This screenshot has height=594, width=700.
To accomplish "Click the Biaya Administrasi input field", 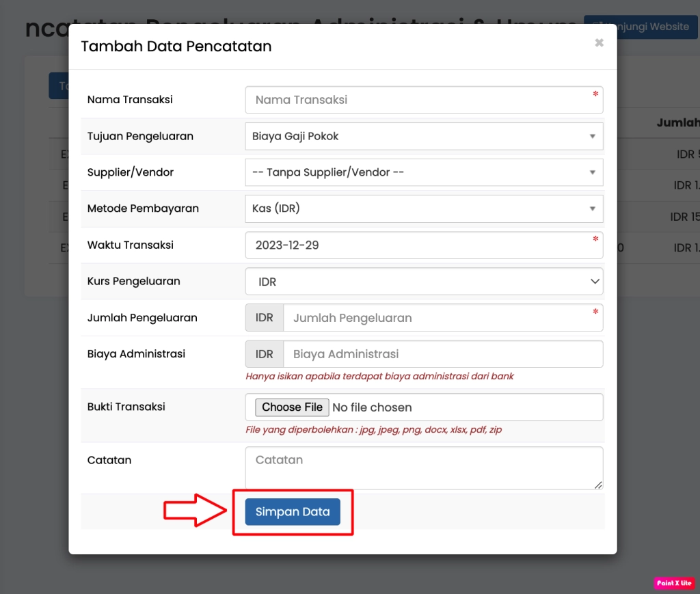I will point(442,354).
